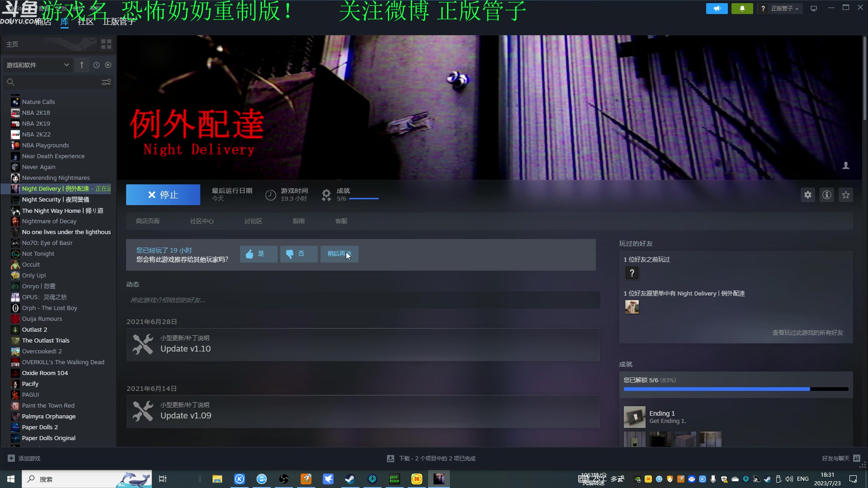Click the Task View taskbar icon
This screenshot has height=488, width=868.
[163, 479]
